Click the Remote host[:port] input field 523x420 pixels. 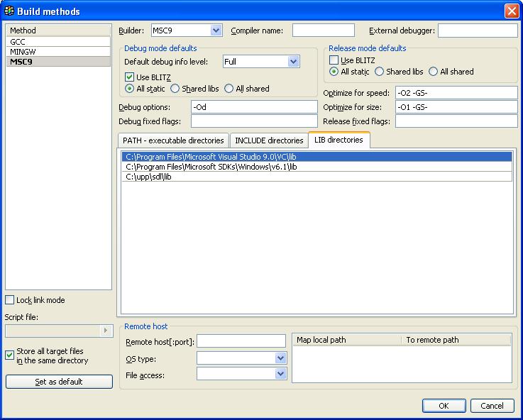coord(241,341)
